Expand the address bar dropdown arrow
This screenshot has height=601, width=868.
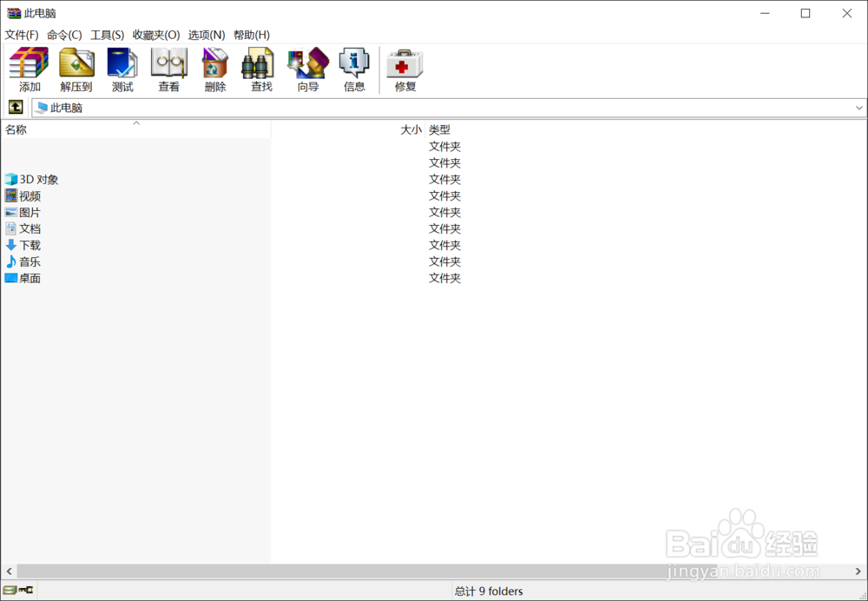pos(858,108)
